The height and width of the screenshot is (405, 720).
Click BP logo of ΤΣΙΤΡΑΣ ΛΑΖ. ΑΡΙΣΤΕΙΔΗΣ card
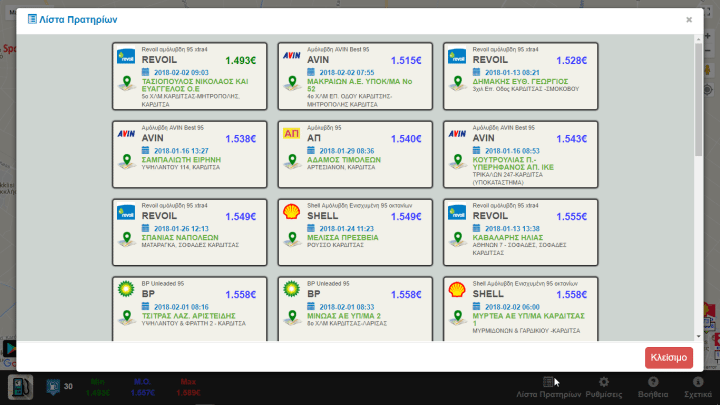tap(126, 289)
